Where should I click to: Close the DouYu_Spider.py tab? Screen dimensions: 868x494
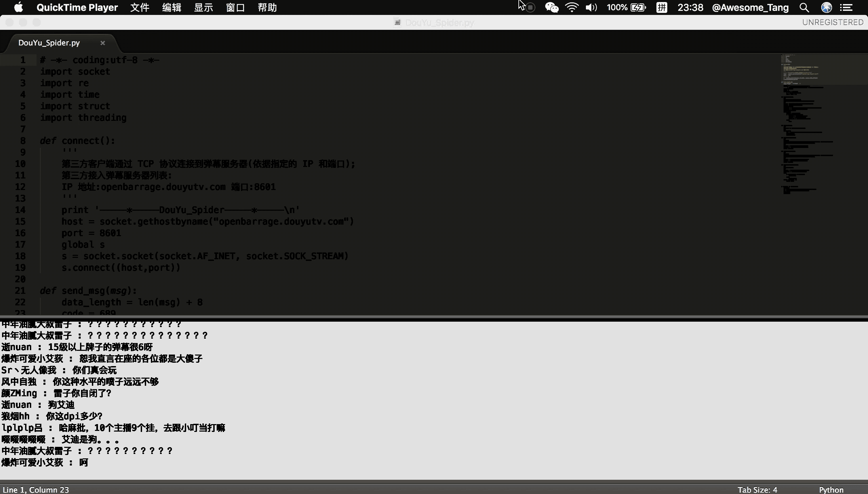[x=103, y=43]
